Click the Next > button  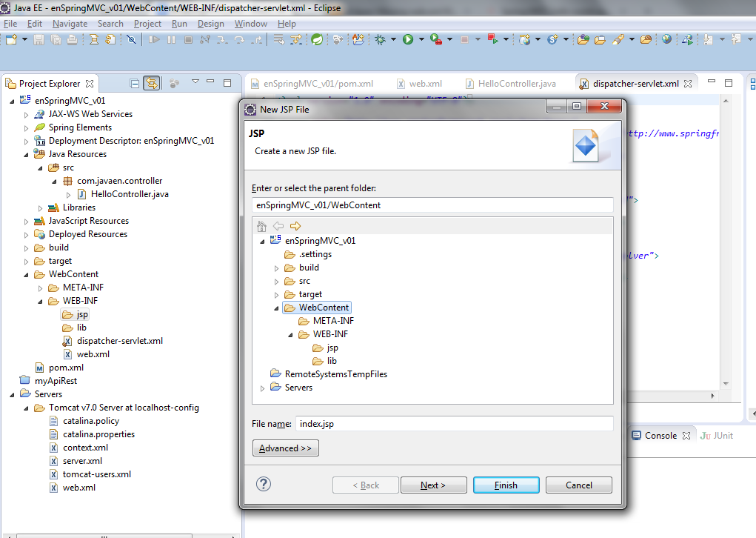tap(433, 485)
